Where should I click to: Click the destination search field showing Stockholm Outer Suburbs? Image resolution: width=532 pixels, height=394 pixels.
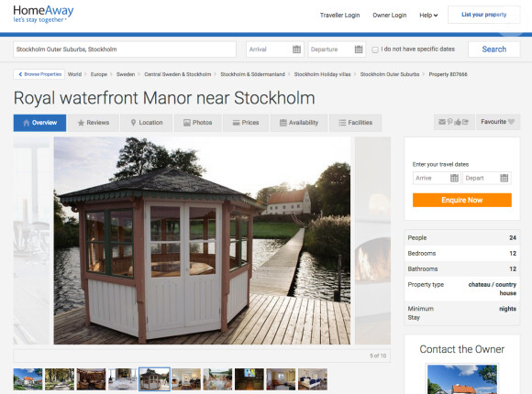point(125,49)
